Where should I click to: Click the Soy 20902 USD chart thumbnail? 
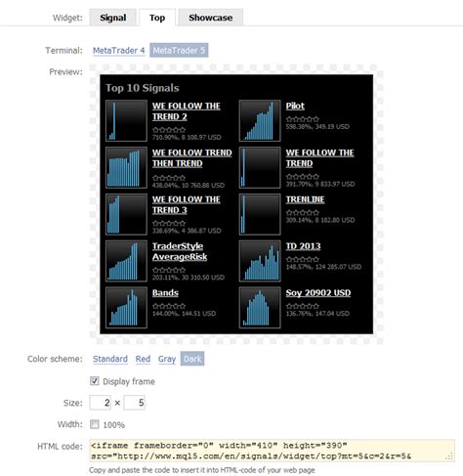pos(260,308)
